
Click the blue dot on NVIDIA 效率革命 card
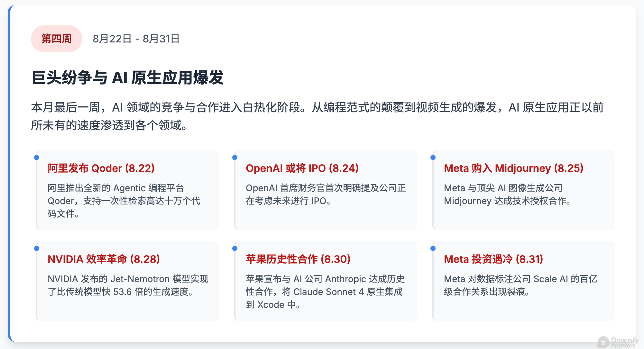tap(37, 248)
